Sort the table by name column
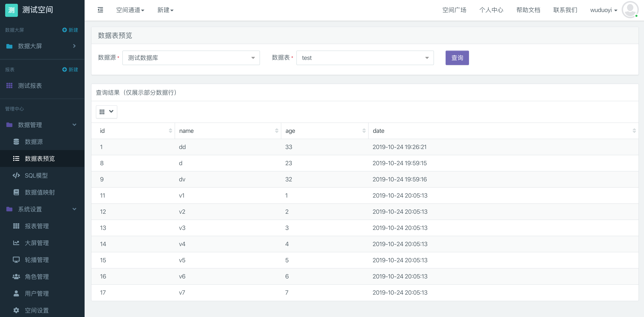Screen dimensions: 644x317 [277, 131]
